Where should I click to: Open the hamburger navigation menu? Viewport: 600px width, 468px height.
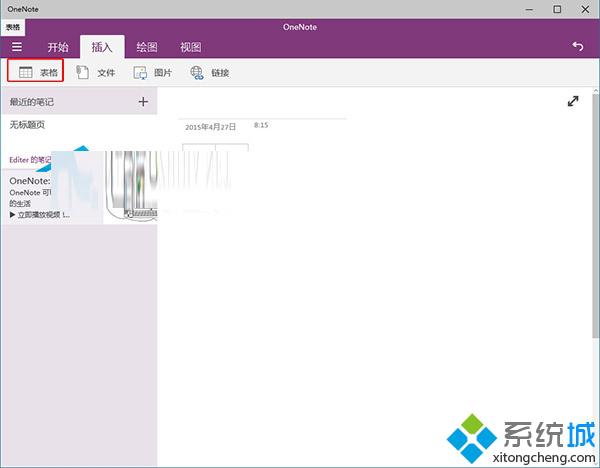pos(16,47)
